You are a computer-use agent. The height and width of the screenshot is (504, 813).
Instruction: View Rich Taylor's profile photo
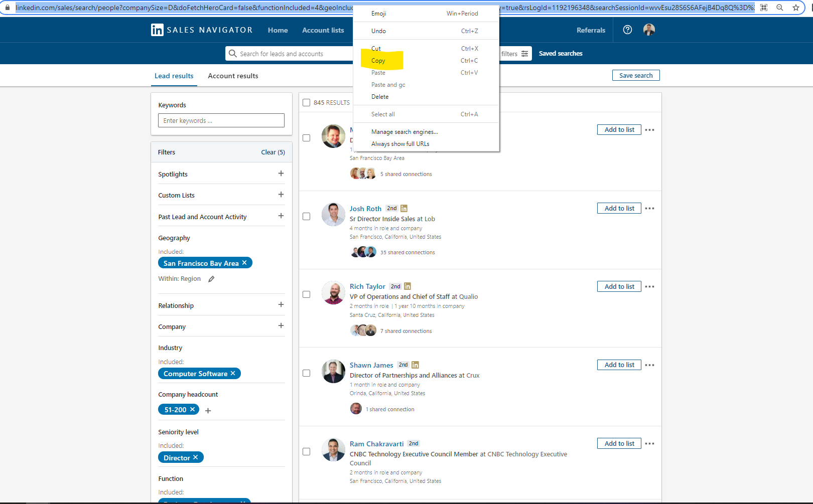(333, 293)
